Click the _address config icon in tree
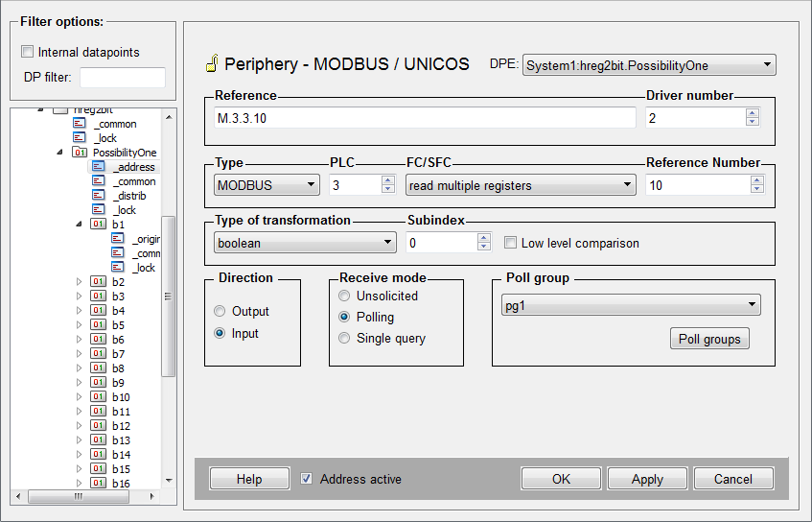The height and width of the screenshot is (522, 812). [100, 167]
